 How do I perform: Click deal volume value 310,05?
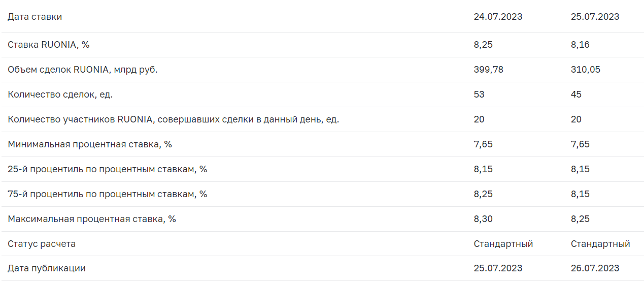(585, 70)
